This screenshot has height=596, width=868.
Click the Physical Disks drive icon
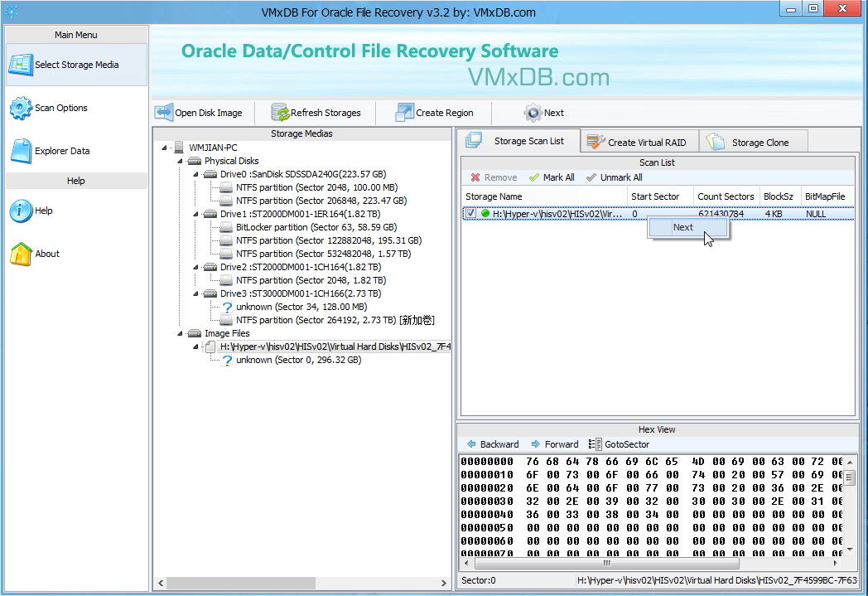[x=195, y=161]
